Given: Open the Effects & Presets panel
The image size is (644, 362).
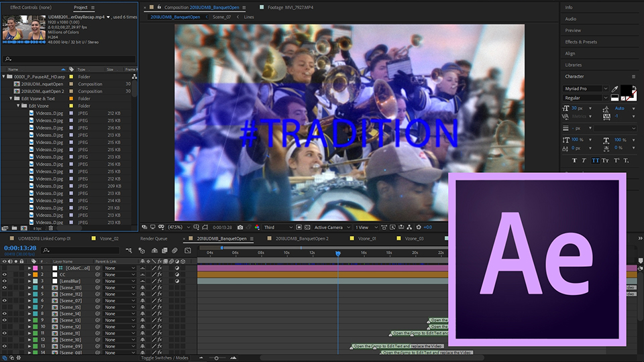Looking at the screenshot, I should (580, 42).
